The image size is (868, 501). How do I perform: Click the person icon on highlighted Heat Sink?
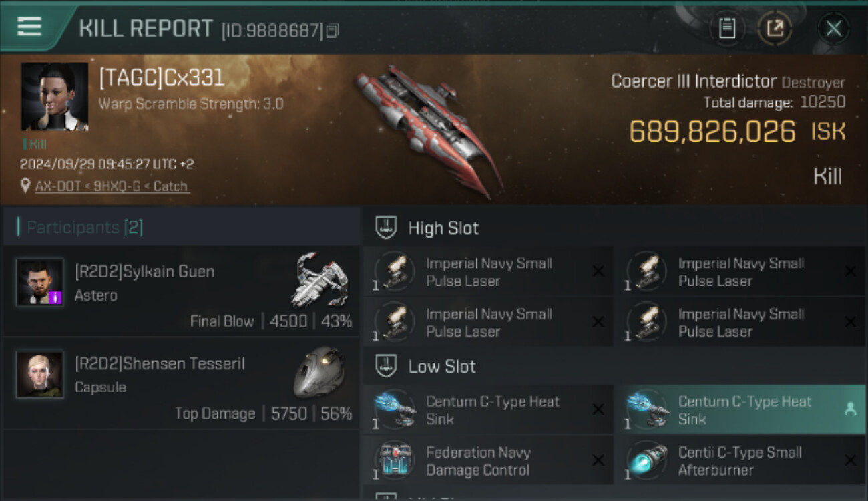click(x=850, y=409)
